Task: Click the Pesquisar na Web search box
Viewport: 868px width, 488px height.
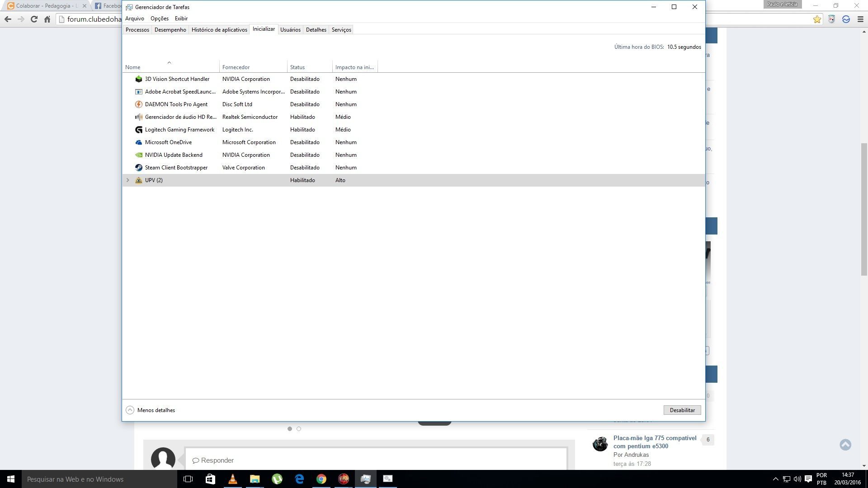Action: point(99,479)
